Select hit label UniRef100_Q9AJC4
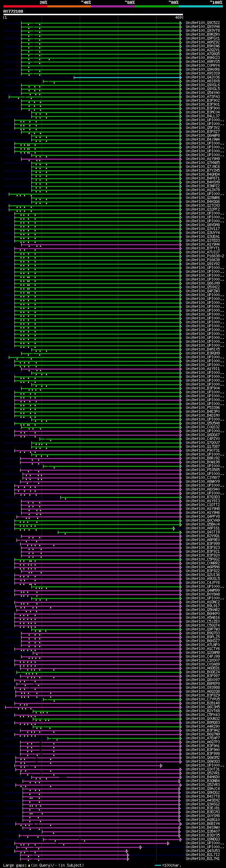Screen dimensions: 226x868 coord(203,788)
